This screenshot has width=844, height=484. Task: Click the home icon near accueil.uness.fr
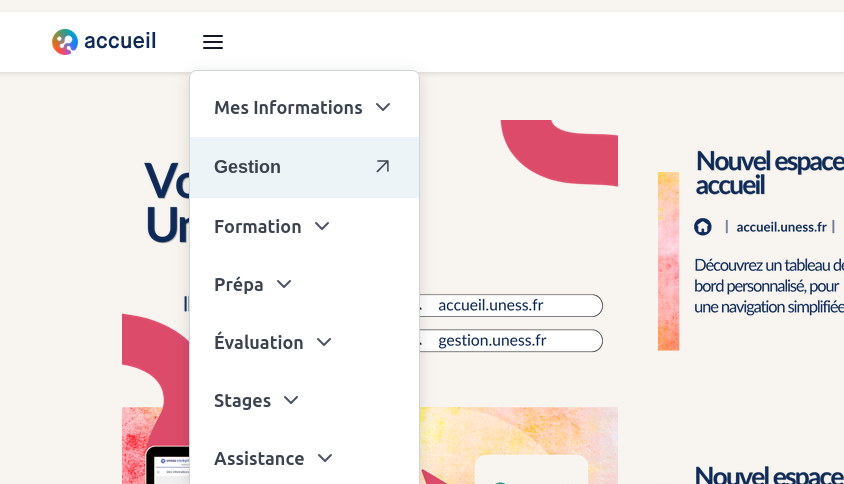[702, 227]
